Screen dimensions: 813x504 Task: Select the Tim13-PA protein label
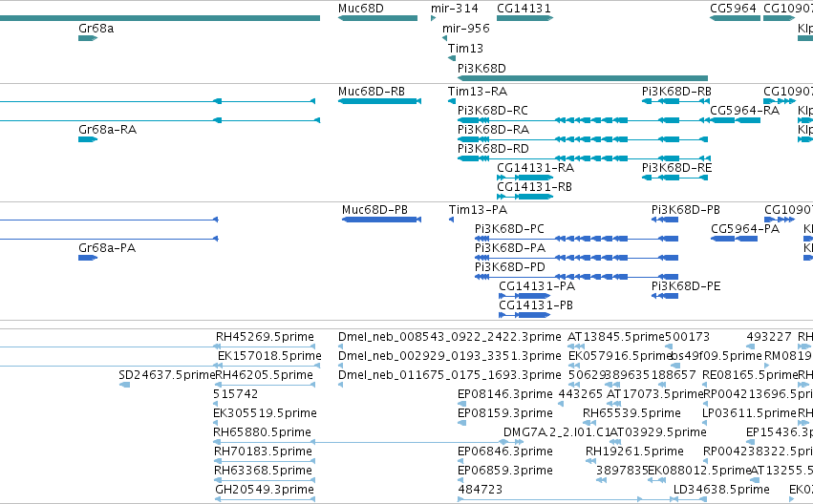pyautogui.click(x=478, y=210)
